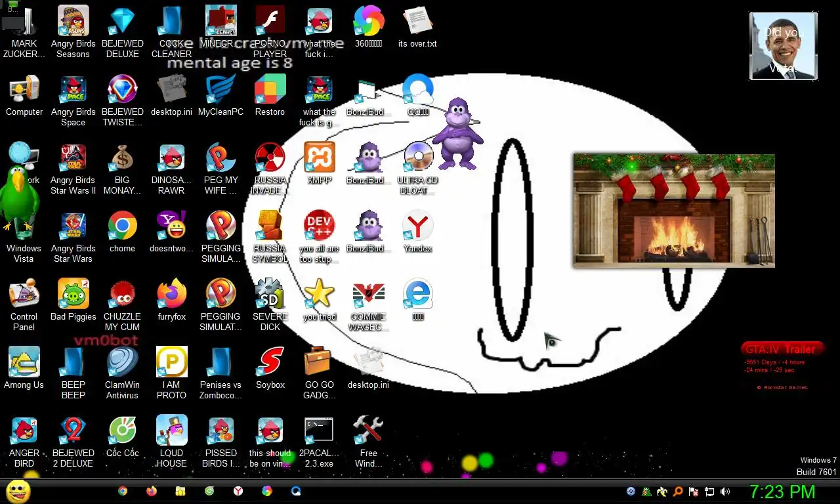This screenshot has width=840, height=504.
Task: Click the purple Bonzi Buddy character
Action: pos(457,134)
